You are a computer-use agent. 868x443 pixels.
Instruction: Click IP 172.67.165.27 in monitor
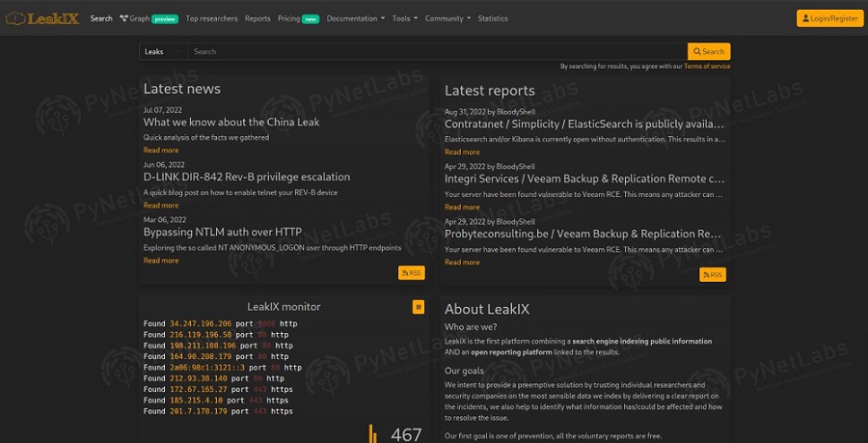coord(198,389)
